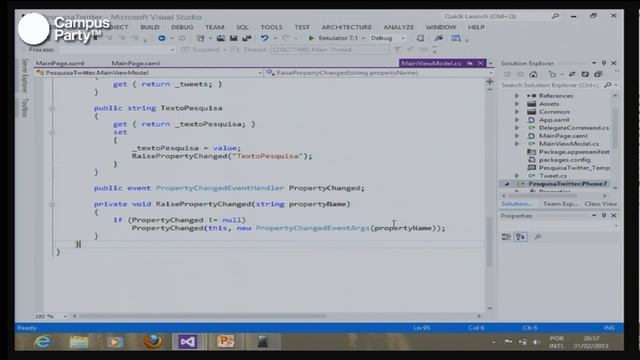Pin the MainViewModel.cs tab
Viewport: 640px width, 360px height.
click(x=470, y=63)
